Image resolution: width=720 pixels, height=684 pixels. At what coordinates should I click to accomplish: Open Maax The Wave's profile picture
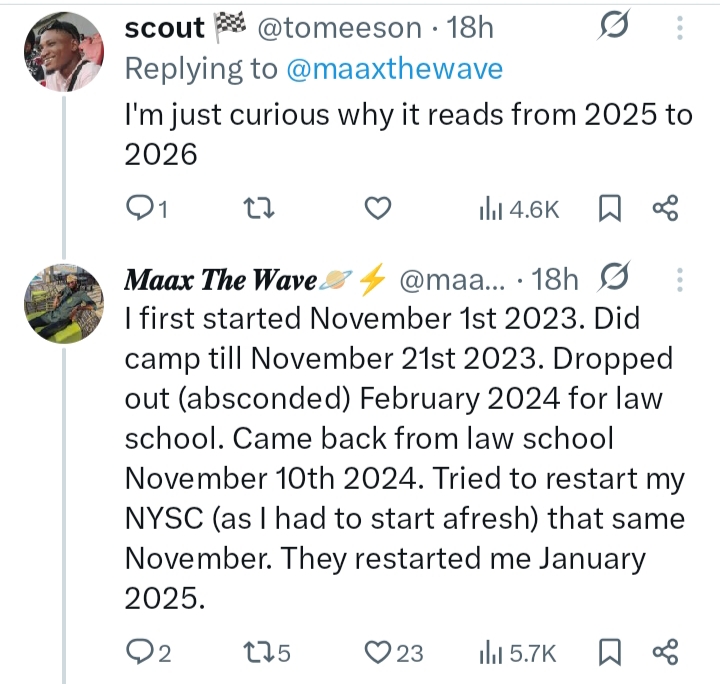[62, 303]
